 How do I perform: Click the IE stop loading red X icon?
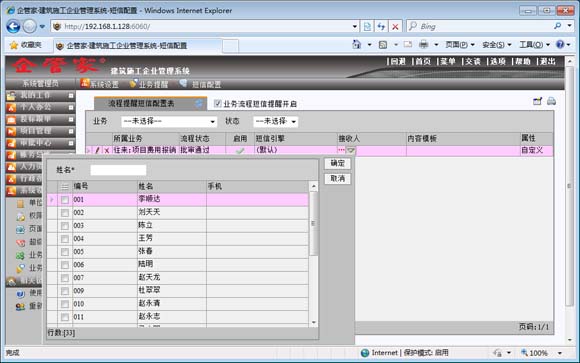395,26
